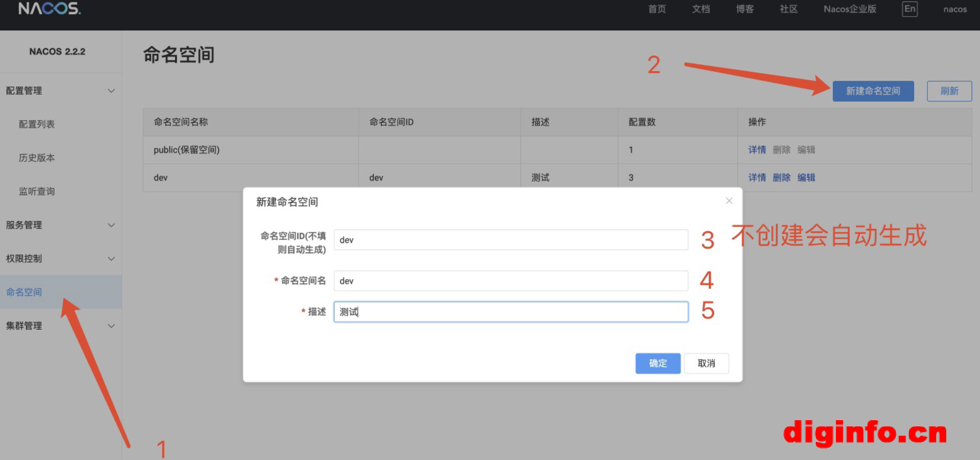Viewport: 980px width, 460px height.
Task: Select the dev namespace name cell
Action: click(251, 178)
